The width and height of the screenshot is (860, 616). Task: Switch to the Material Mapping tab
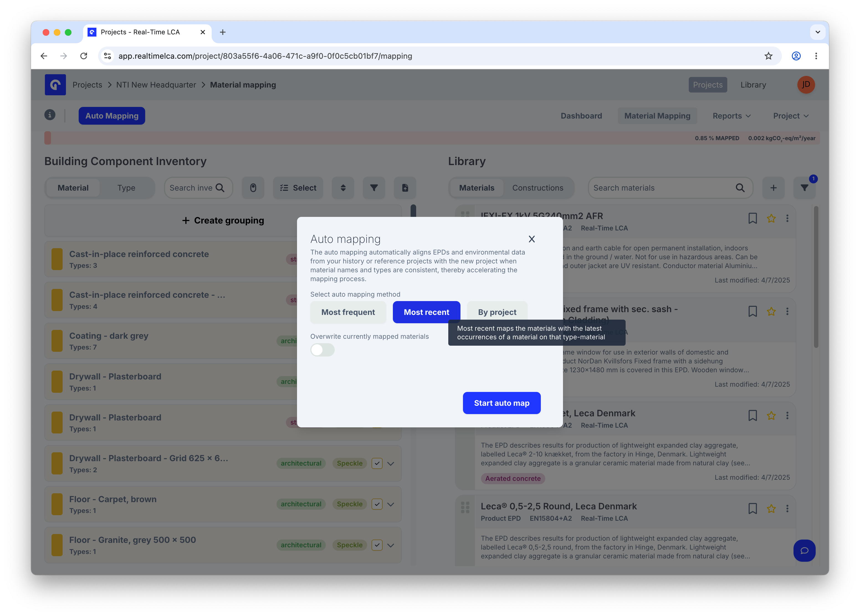point(657,115)
